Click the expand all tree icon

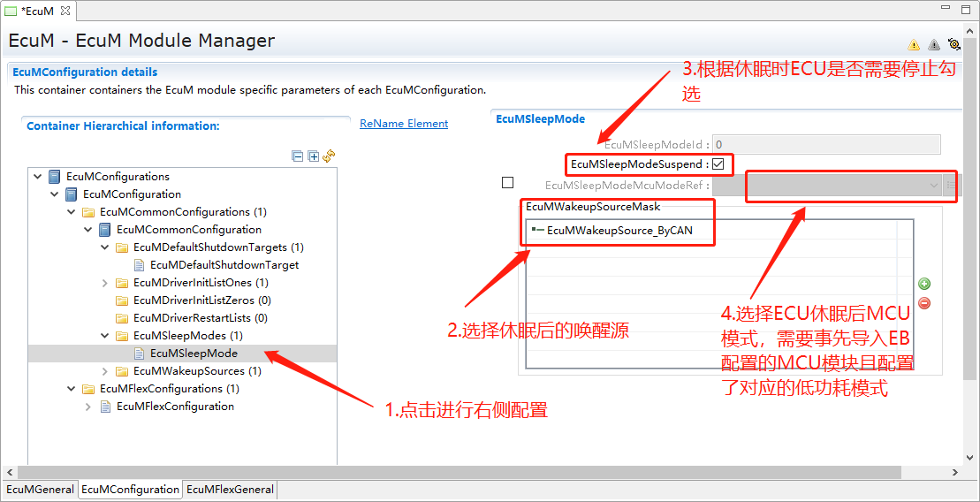[x=313, y=156]
